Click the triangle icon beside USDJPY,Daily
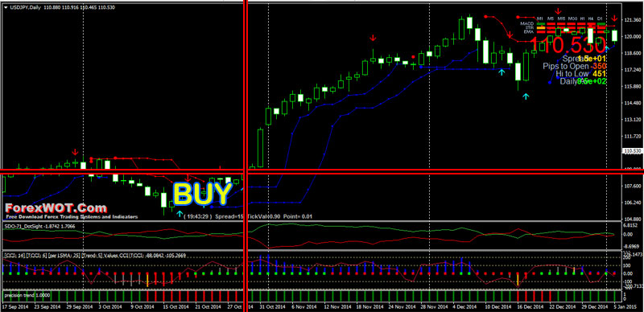Image resolution: width=644 pixels, height=312 pixels. (6, 7)
